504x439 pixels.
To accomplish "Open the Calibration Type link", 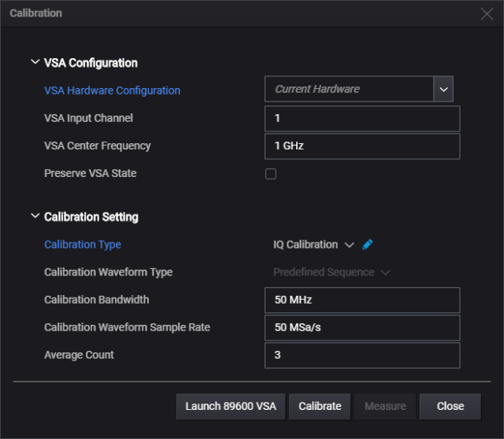I will click(83, 245).
